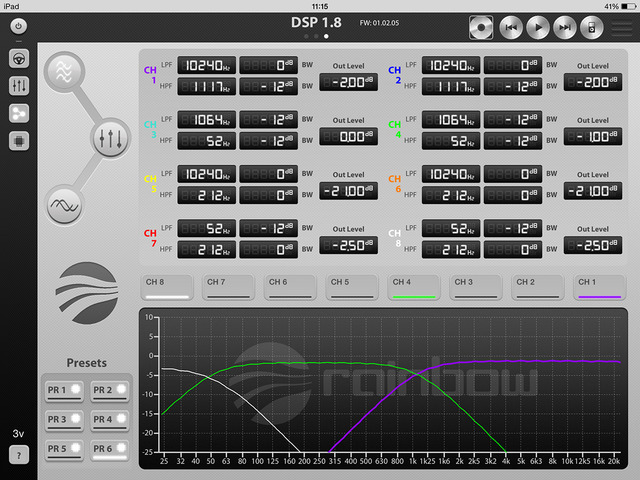640x480 pixels.
Task: Skip to next track
Action: click(x=565, y=27)
